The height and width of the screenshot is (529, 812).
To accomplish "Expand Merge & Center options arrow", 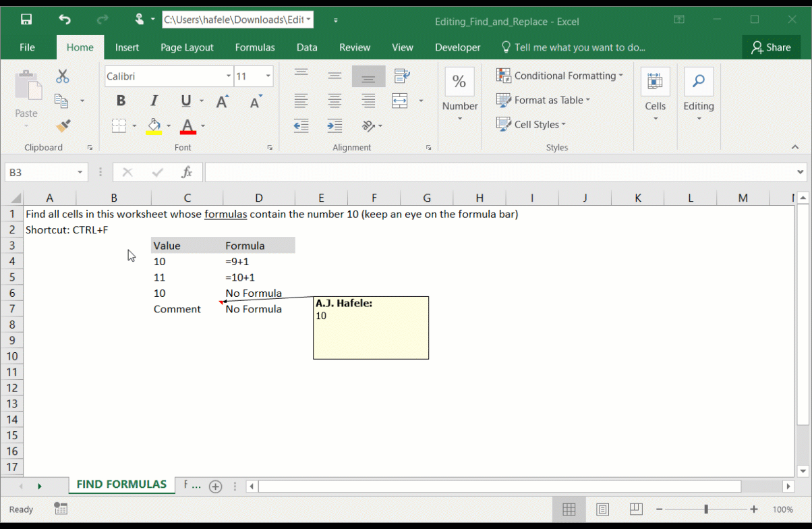I will (421, 101).
